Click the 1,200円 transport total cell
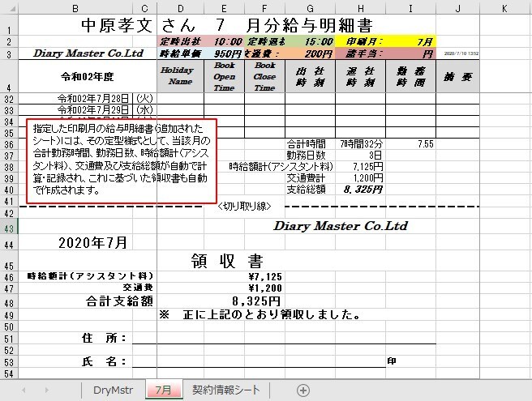This screenshot has height=401, width=532. tap(360, 178)
